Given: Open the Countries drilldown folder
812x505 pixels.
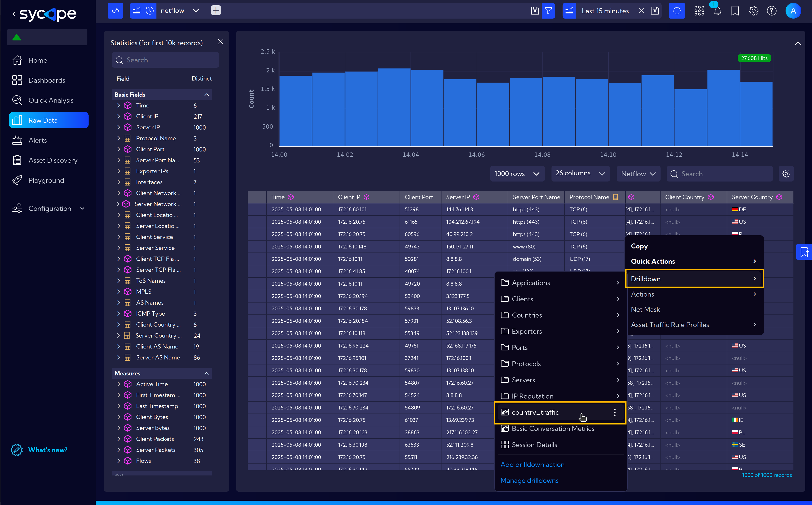Looking at the screenshot, I should coord(560,315).
